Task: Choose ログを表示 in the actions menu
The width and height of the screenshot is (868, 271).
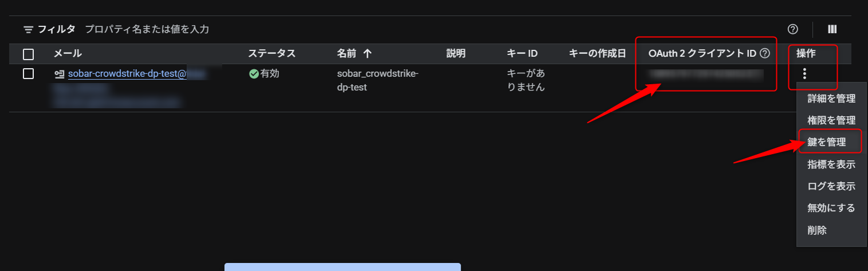Action: (831, 186)
